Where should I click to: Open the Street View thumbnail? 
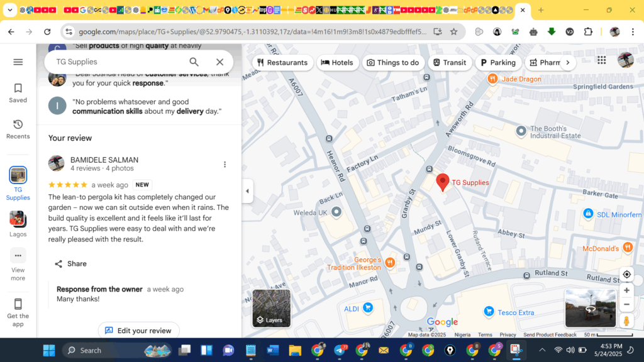point(590,308)
